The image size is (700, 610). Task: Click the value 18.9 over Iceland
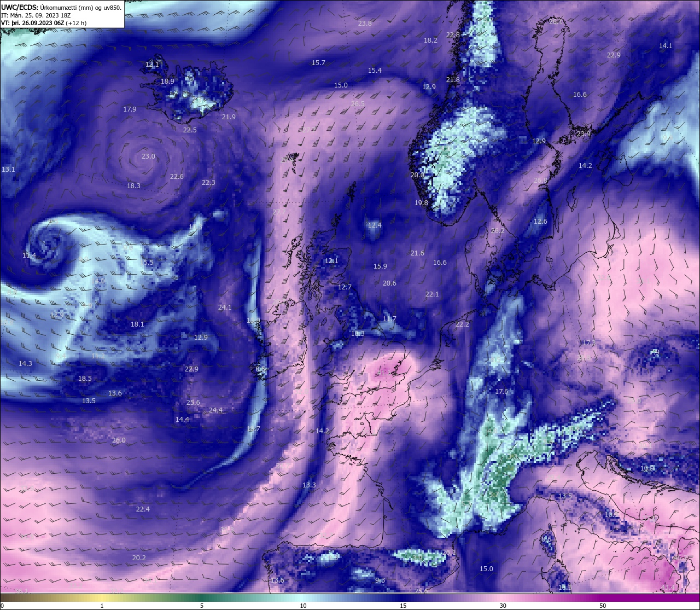pyautogui.click(x=167, y=81)
